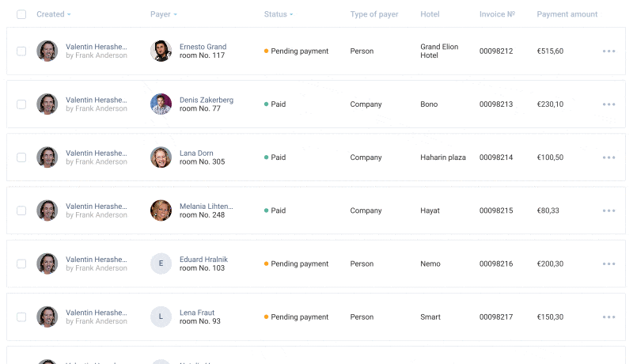Click the Hotel column header
Image resolution: width=633 pixels, height=364 pixels.
(x=430, y=14)
